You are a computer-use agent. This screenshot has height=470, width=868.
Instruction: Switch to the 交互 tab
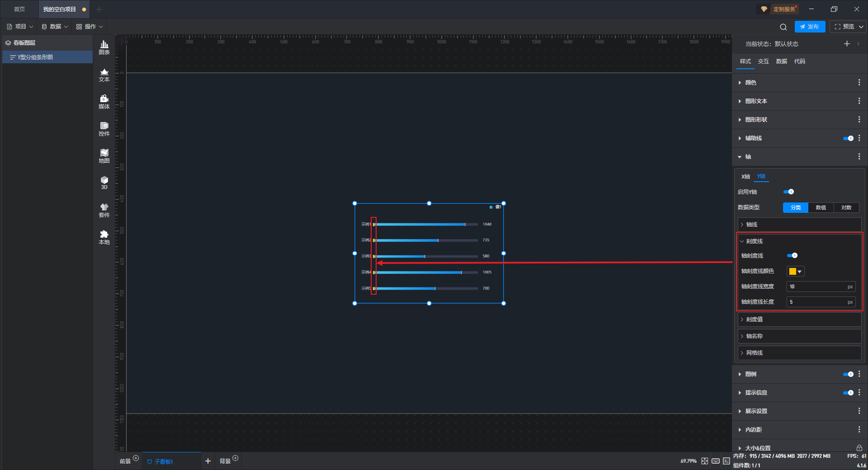pyautogui.click(x=763, y=61)
